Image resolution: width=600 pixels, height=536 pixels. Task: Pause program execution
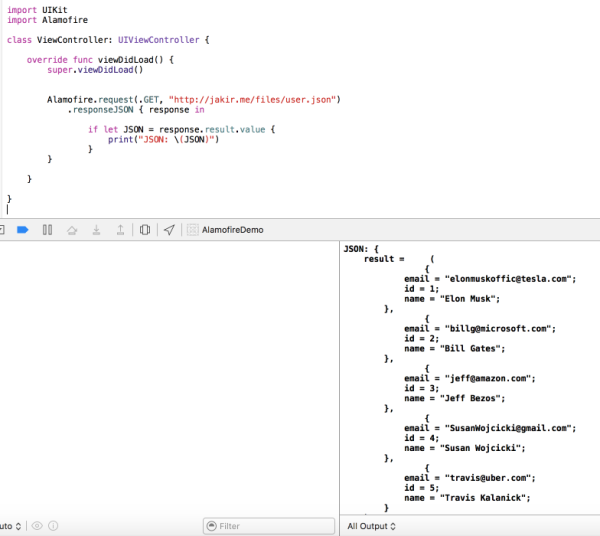click(47, 230)
